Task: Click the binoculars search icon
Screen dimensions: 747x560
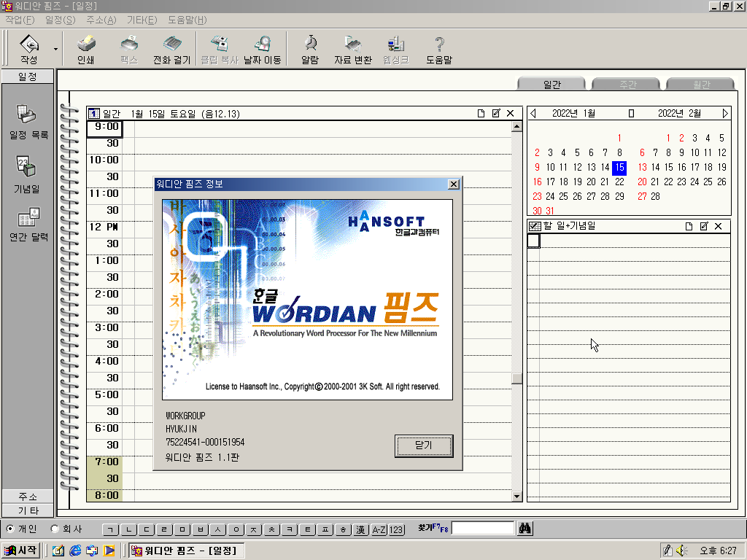Action: tap(525, 529)
